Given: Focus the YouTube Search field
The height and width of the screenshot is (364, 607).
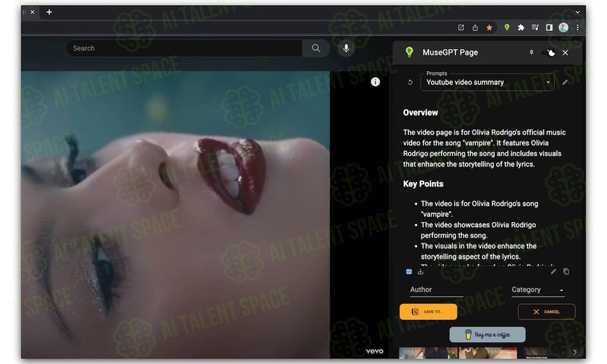Looking at the screenshot, I should 185,49.
